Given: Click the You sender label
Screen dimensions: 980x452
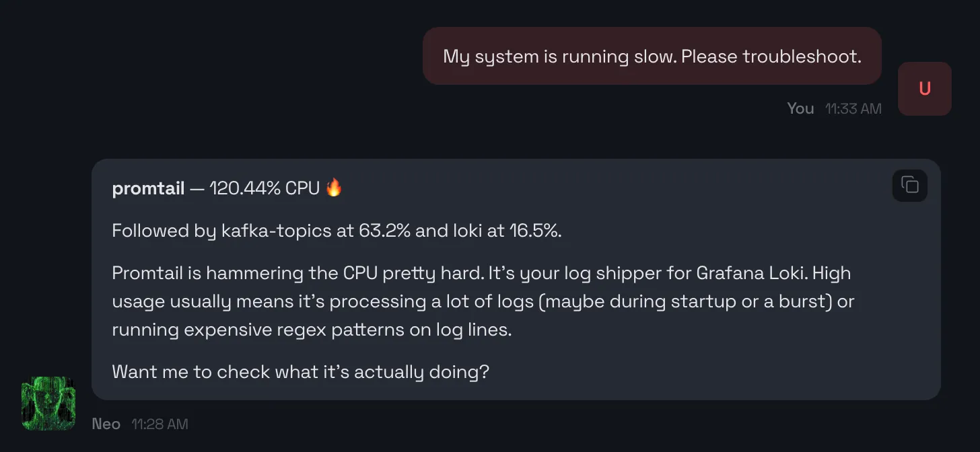Looking at the screenshot, I should coord(800,108).
